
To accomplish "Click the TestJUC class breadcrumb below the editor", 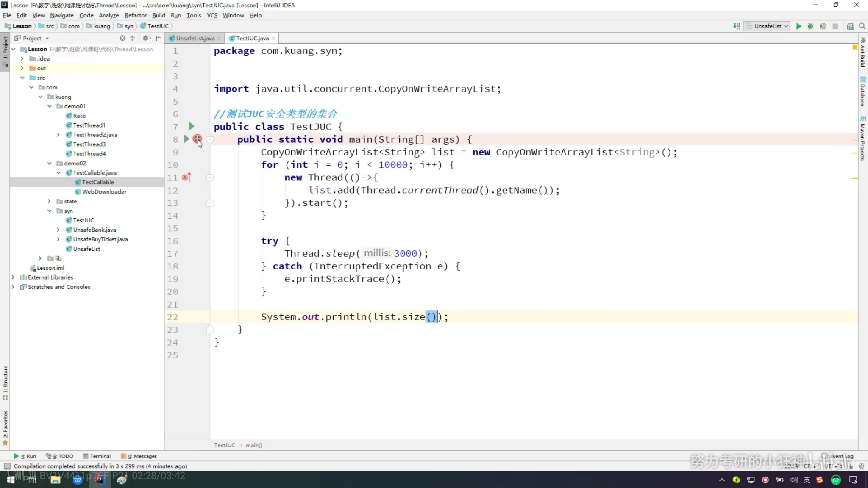I will (224, 445).
